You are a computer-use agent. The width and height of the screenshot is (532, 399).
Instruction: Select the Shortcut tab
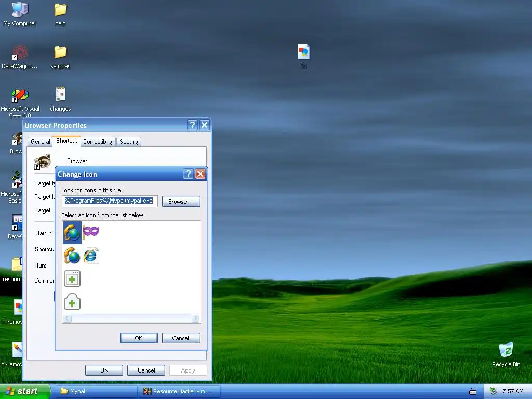(x=66, y=141)
